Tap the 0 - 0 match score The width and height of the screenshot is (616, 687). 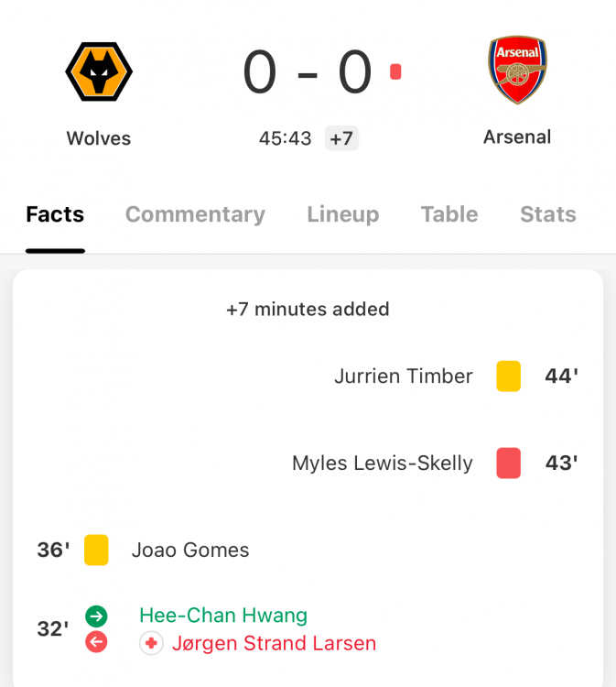(x=308, y=72)
